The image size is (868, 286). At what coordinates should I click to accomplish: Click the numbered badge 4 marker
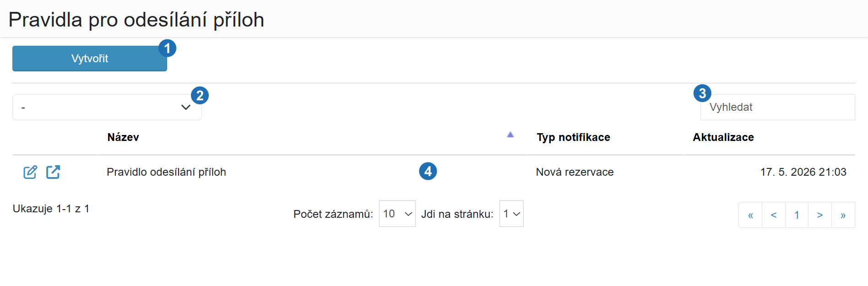pos(428,171)
